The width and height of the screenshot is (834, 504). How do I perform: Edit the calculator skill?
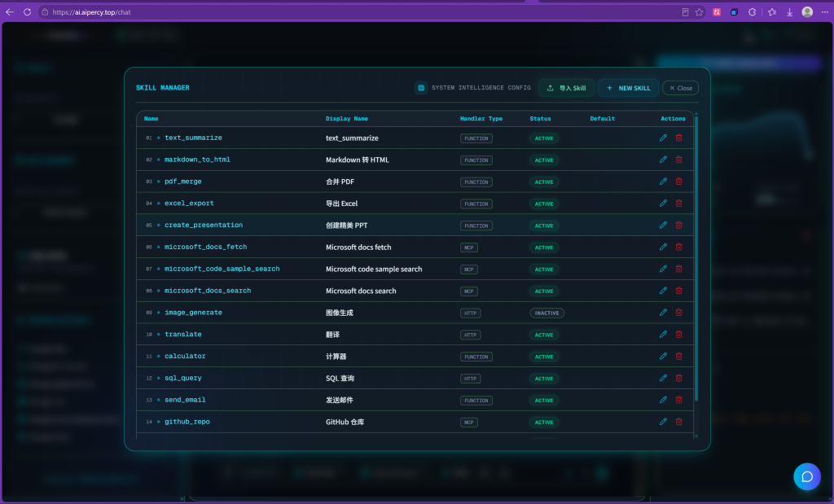point(663,356)
